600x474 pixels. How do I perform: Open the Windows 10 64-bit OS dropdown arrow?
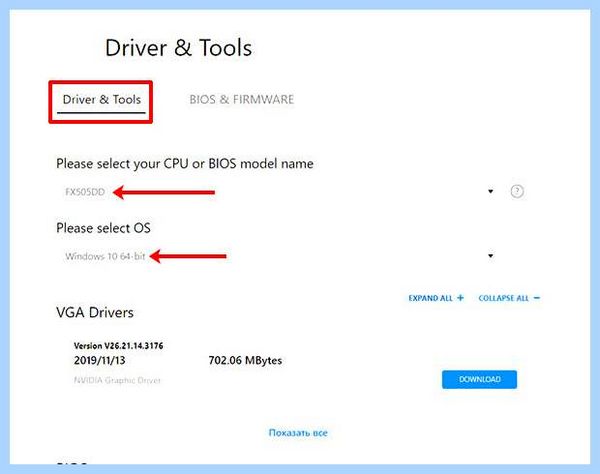tap(491, 256)
